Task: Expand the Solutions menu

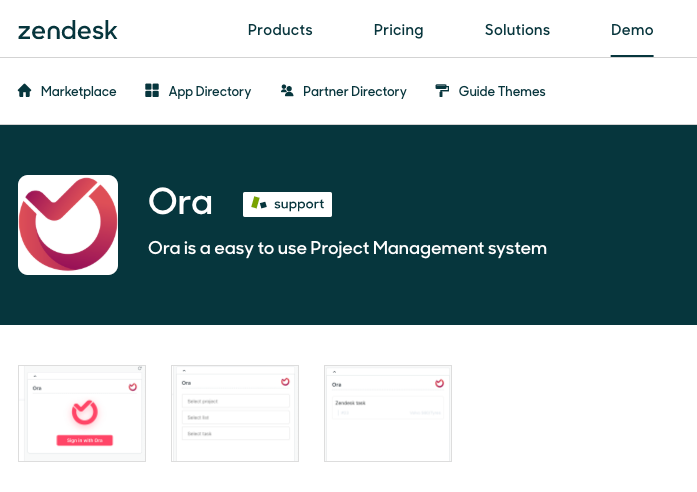Action: point(517,30)
